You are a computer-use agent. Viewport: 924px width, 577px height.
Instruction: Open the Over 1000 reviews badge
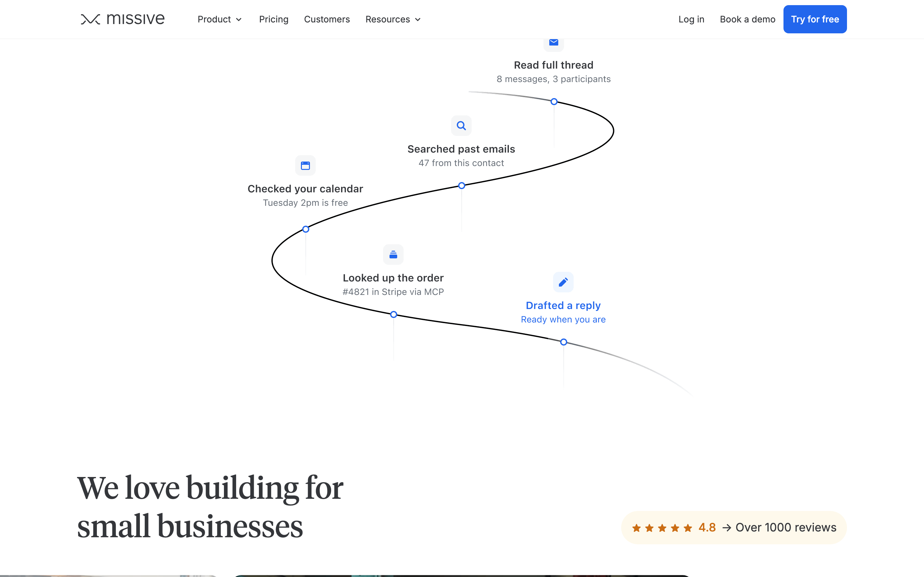(x=734, y=528)
